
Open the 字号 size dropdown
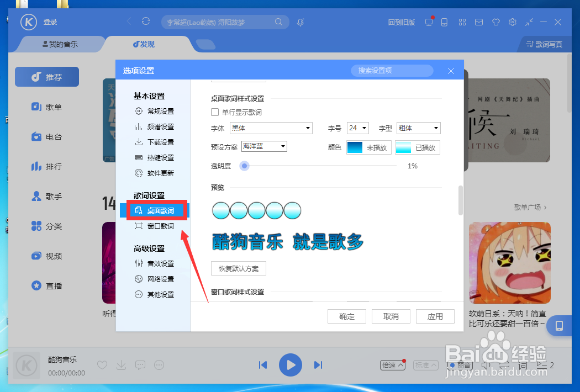click(358, 128)
